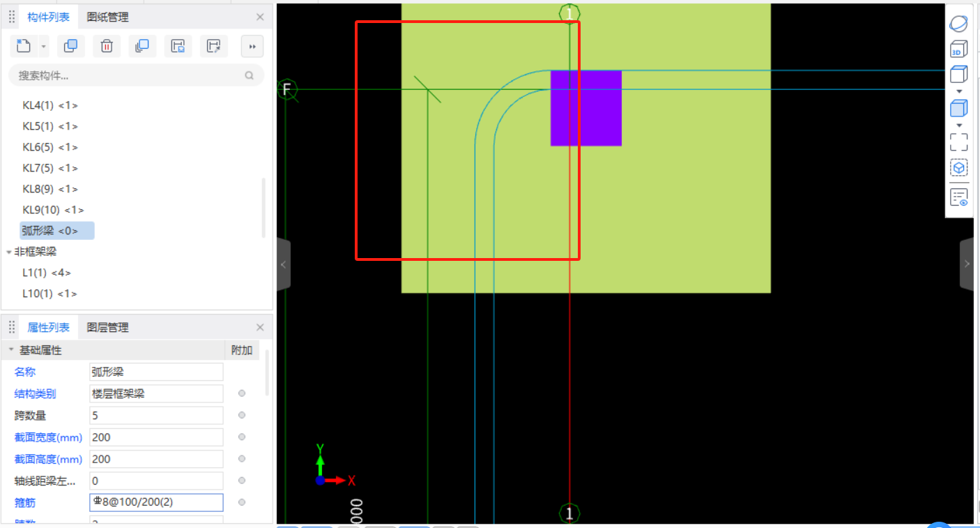This screenshot has width=980, height=528.
Task: Click the purple column on canvas
Action: 586,108
